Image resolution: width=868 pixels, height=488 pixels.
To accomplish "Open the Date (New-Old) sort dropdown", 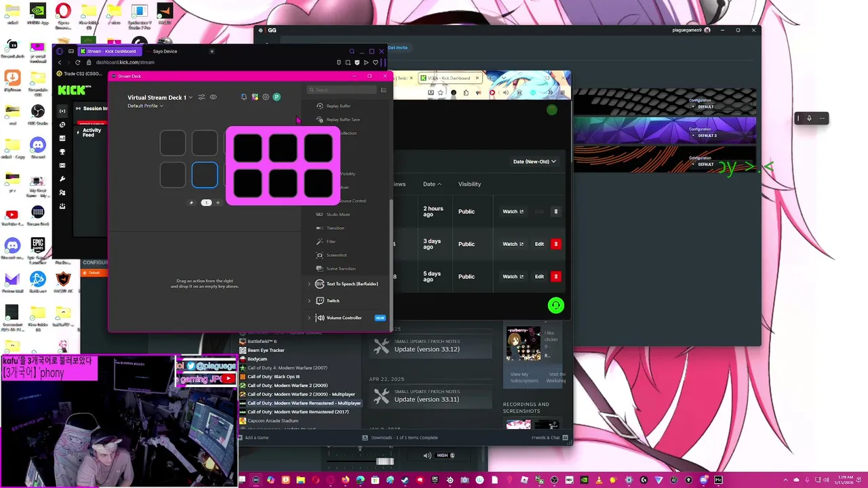I will [534, 161].
